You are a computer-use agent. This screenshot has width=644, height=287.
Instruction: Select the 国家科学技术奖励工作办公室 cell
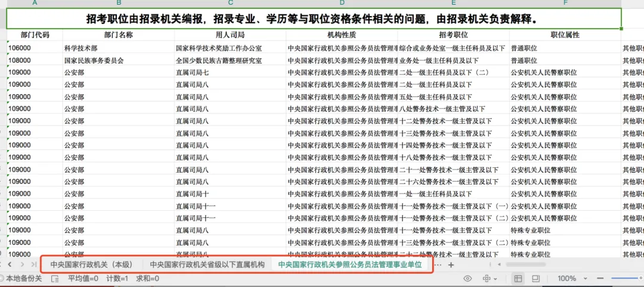[x=230, y=48]
